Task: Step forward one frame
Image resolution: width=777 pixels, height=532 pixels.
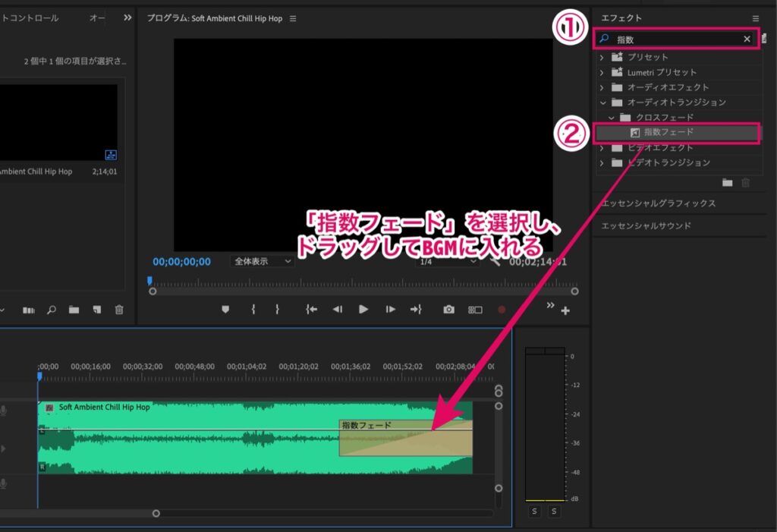Action: click(x=391, y=310)
